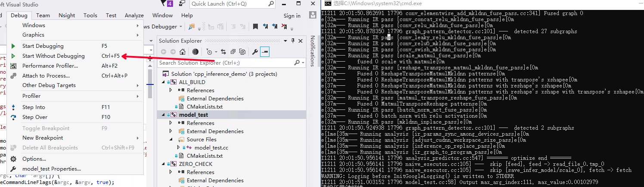
Task: Toggle Preview Selected Items button
Action: [265, 52]
